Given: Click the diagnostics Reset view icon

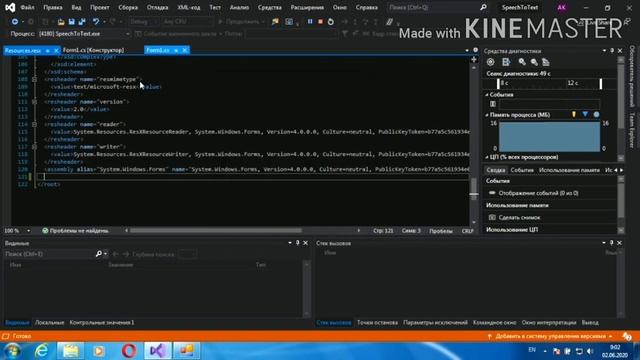Looking at the screenshot, I should coord(546,62).
